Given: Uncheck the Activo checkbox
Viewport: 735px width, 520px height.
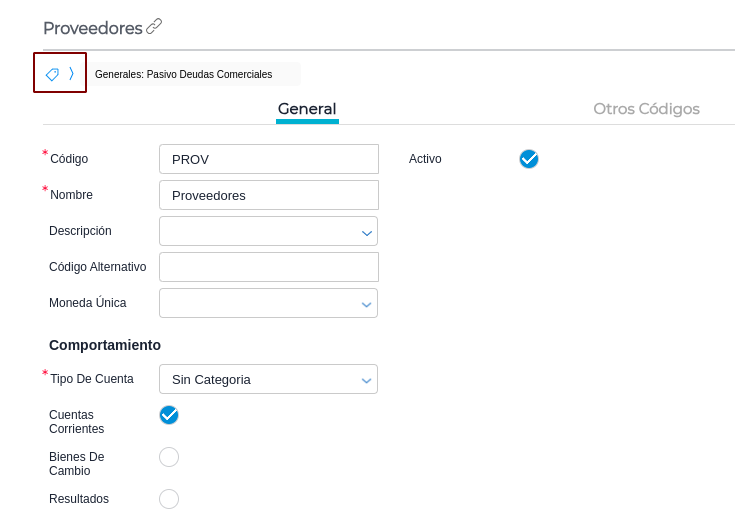Looking at the screenshot, I should tap(529, 159).
